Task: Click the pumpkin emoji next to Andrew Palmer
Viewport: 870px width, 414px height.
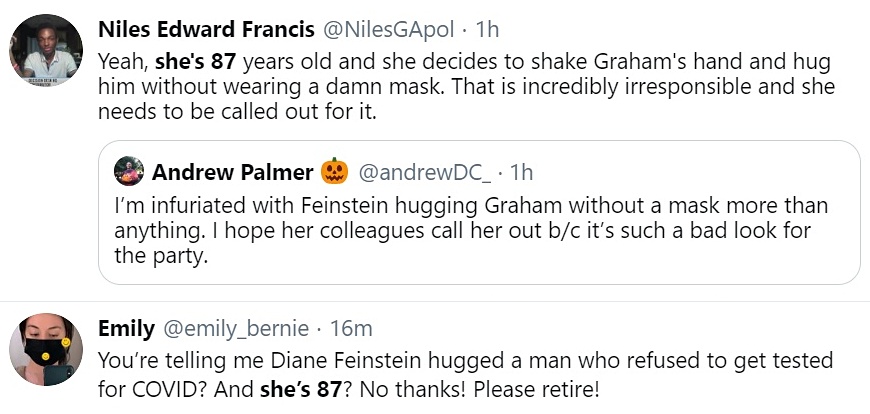Action: point(334,172)
